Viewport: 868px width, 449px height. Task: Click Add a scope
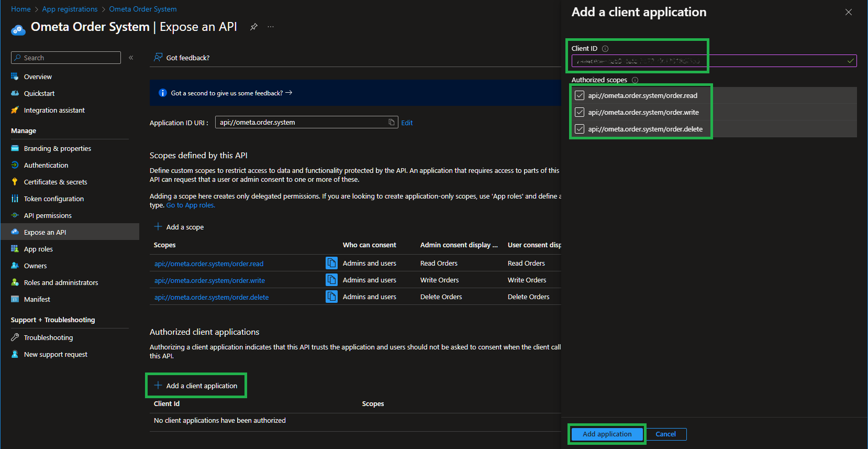(x=179, y=227)
